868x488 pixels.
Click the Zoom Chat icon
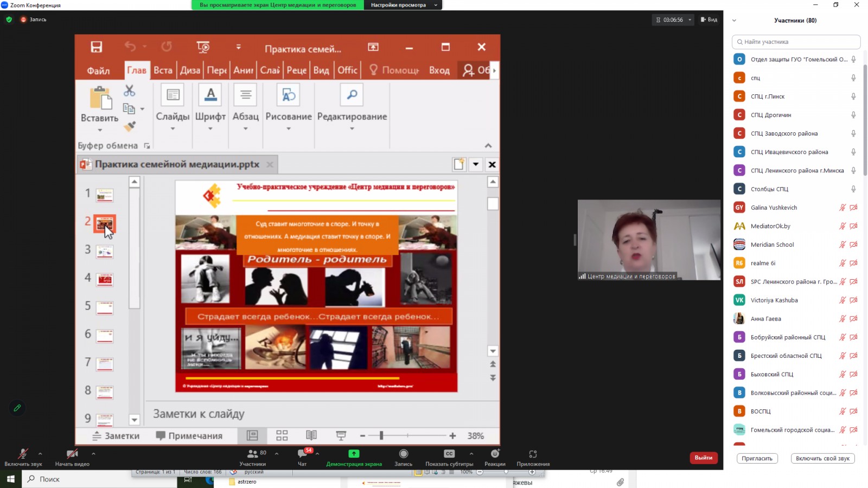point(302,454)
